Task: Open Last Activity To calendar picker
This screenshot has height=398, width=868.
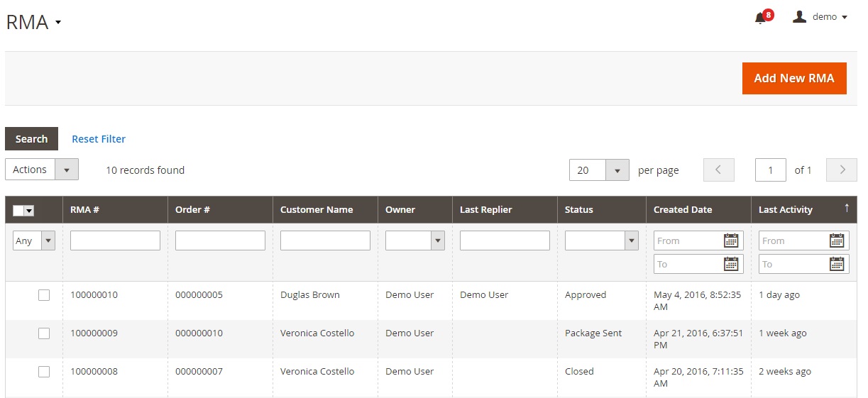Action: point(837,264)
